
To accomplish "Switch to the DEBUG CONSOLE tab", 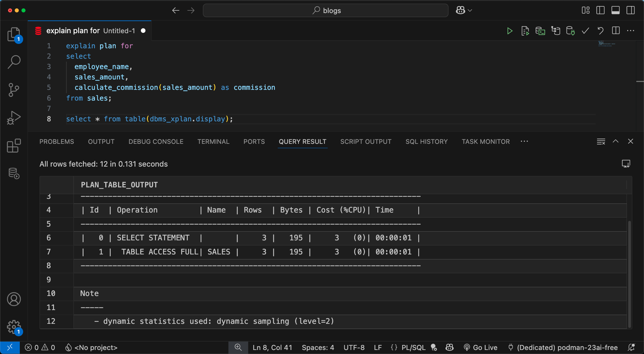I will click(x=156, y=141).
